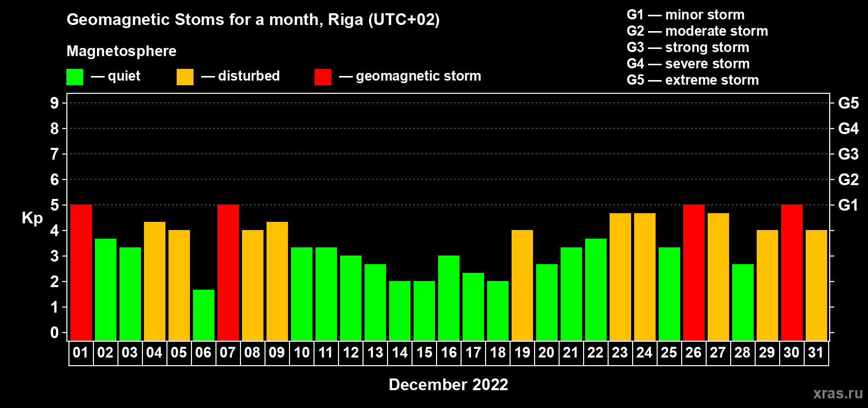Click the date label 13 on the axis
Viewport: 868px width, 408px height.
[x=375, y=352]
